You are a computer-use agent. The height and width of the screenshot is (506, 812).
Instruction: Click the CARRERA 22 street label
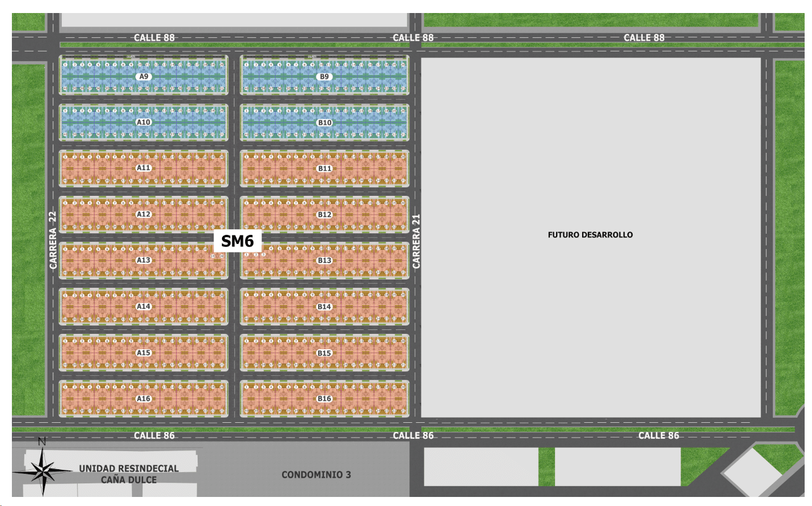pos(53,240)
